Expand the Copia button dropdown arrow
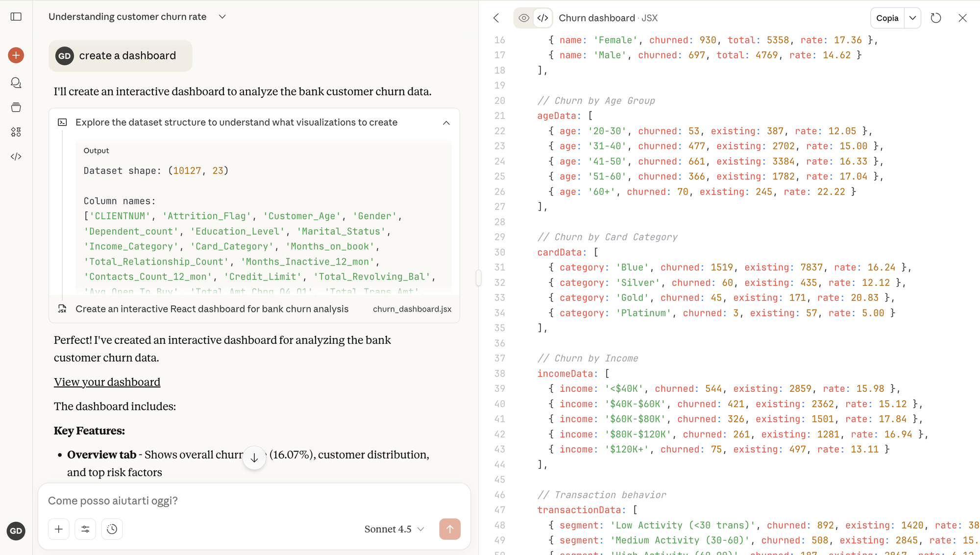Viewport: 980px width, 555px height. [912, 18]
